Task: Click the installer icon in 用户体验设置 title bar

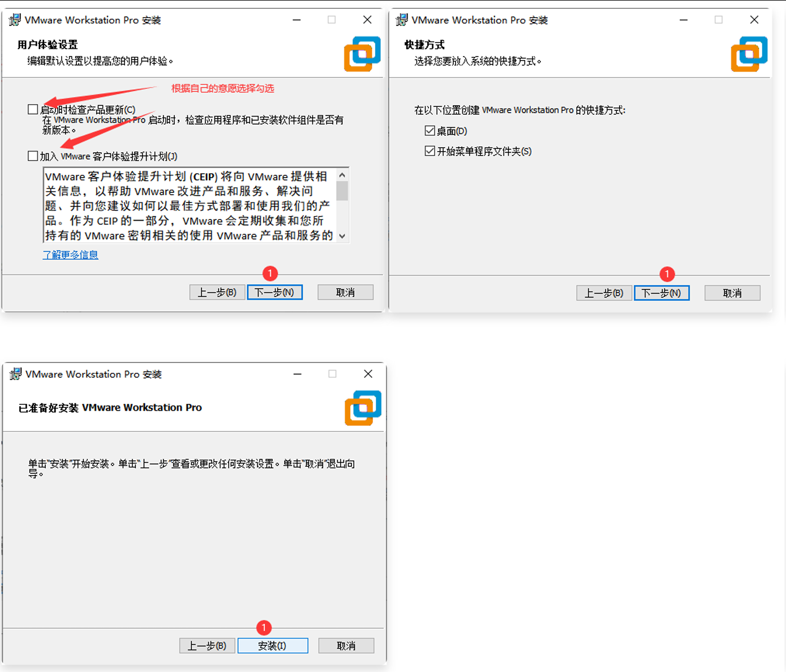Action: [x=15, y=20]
